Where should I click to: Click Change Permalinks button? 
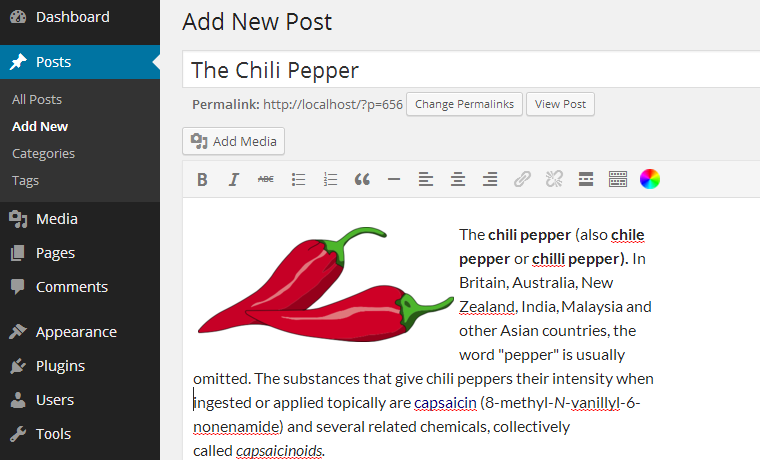click(x=464, y=104)
